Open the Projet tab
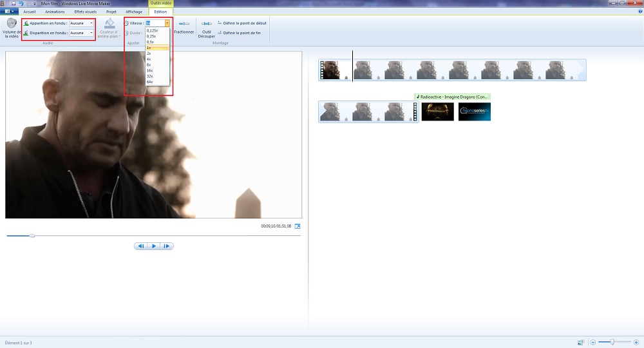The image size is (644, 348). tap(111, 12)
